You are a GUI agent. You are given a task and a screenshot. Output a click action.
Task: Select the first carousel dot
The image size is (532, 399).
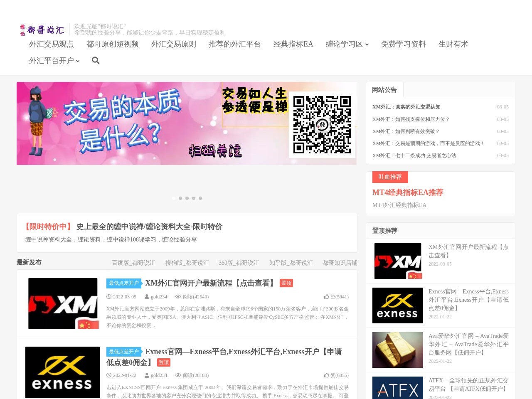(x=174, y=198)
